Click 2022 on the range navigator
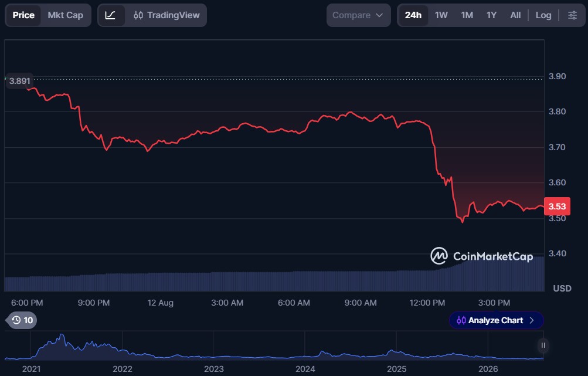 123,369
